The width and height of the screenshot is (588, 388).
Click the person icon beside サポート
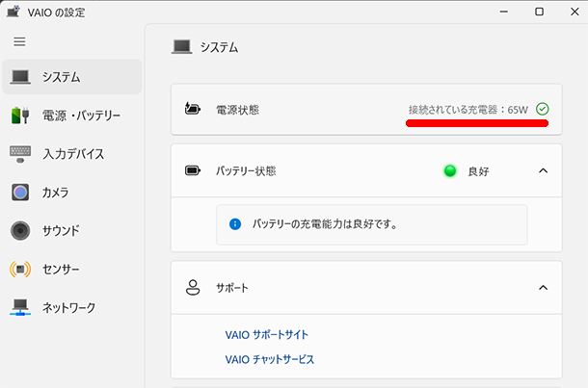193,287
